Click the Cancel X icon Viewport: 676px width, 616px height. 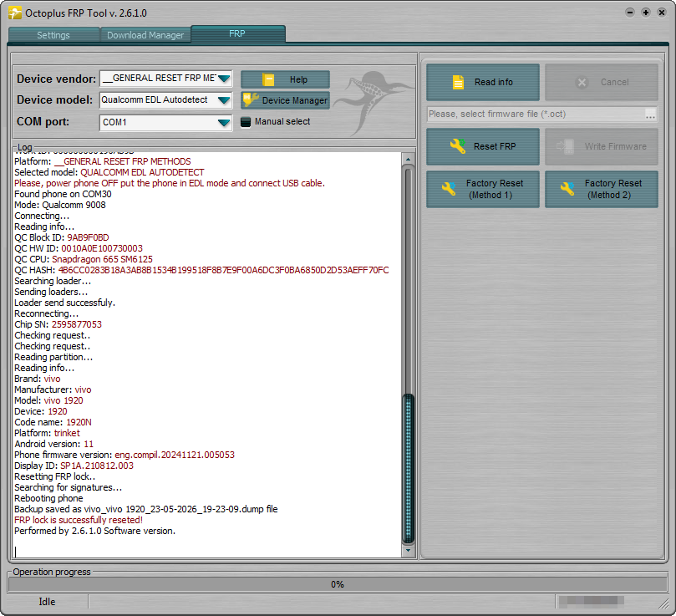click(x=582, y=83)
